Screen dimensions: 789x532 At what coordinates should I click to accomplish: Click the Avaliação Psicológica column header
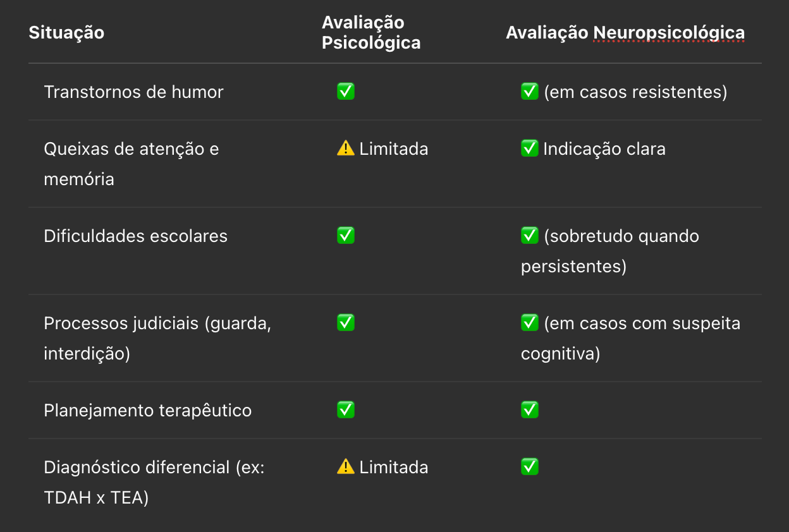pos(371,32)
